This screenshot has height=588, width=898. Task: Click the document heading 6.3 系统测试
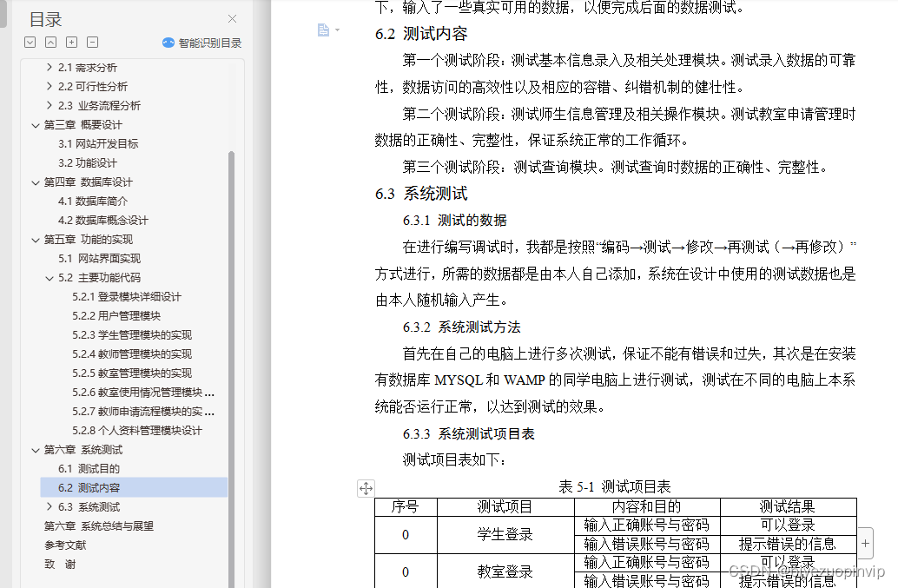pos(421,194)
